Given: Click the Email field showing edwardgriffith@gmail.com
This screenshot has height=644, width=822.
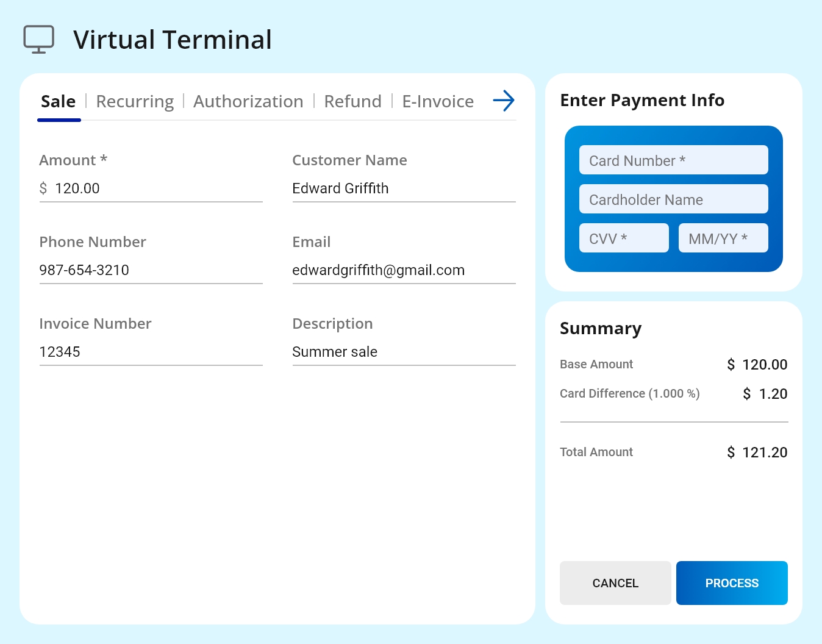Looking at the screenshot, I should point(404,270).
